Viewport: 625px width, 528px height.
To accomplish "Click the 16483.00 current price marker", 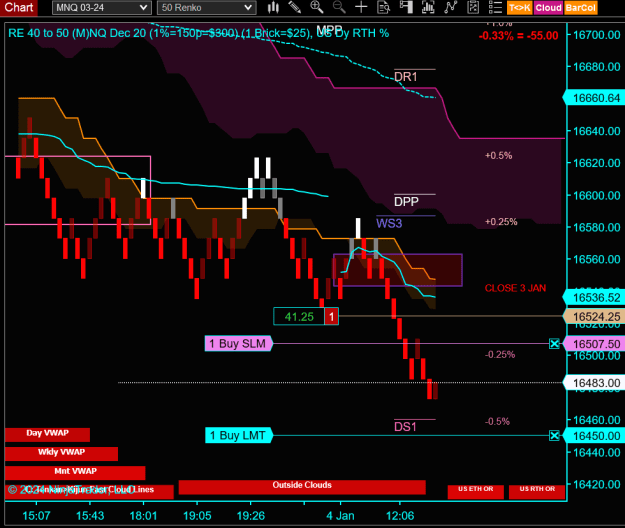I will (x=594, y=383).
